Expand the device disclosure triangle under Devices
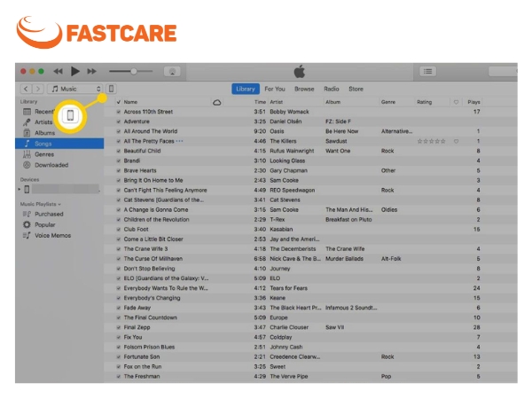The image size is (532, 399). [x=19, y=190]
